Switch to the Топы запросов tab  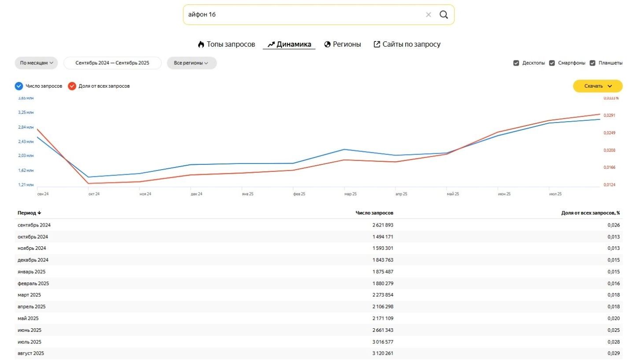point(230,45)
